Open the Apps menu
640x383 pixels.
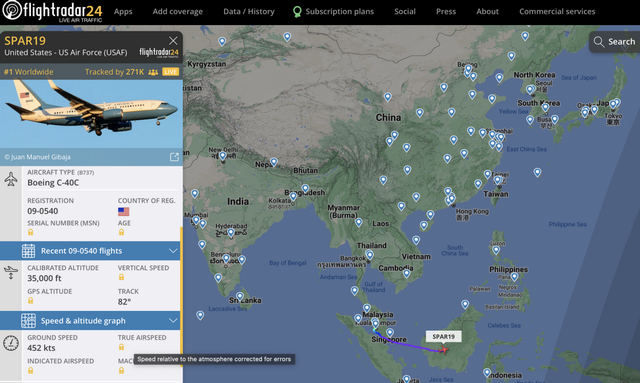coord(123,11)
